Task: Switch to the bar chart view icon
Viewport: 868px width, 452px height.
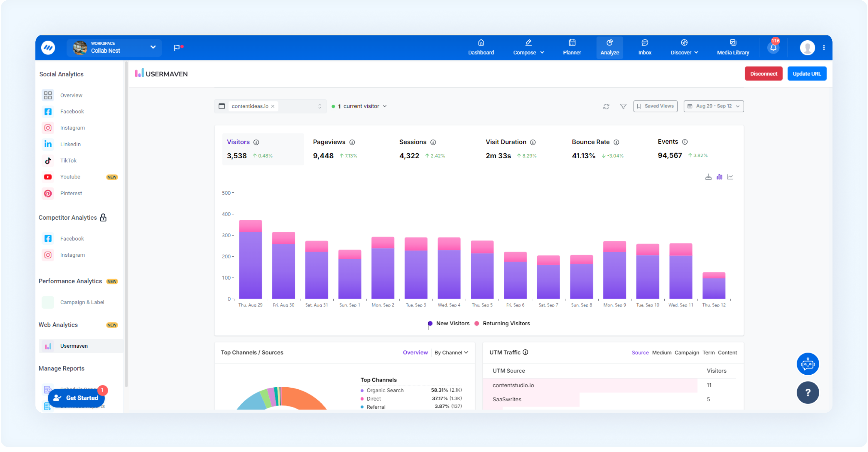Action: point(719,177)
